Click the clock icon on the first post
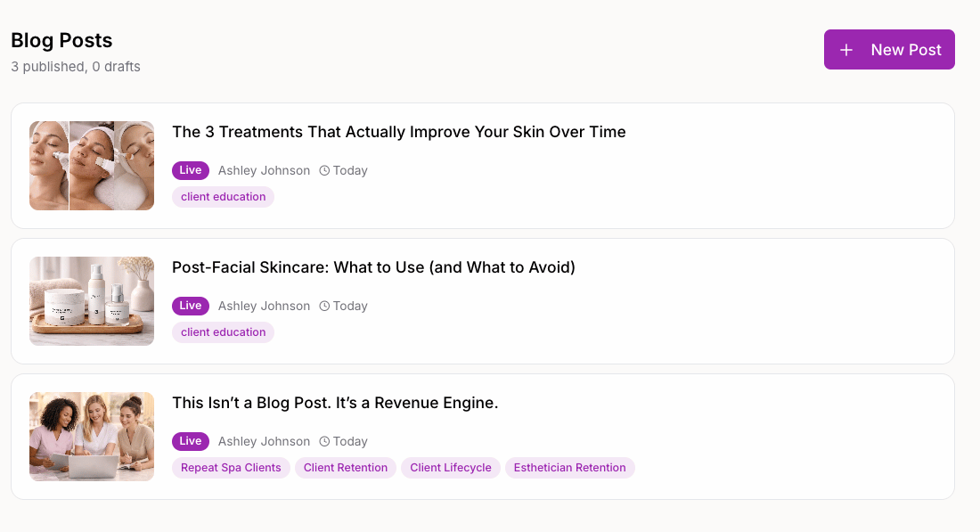 pyautogui.click(x=324, y=171)
